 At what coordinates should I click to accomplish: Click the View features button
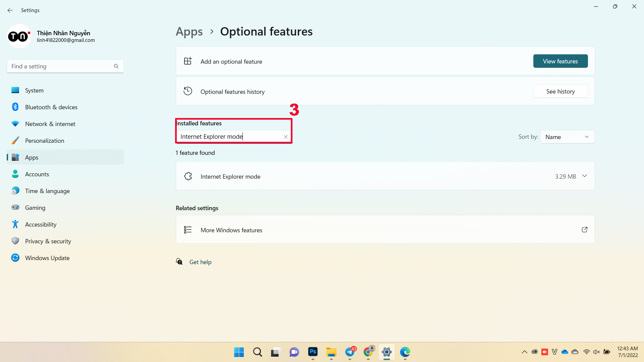(x=560, y=61)
